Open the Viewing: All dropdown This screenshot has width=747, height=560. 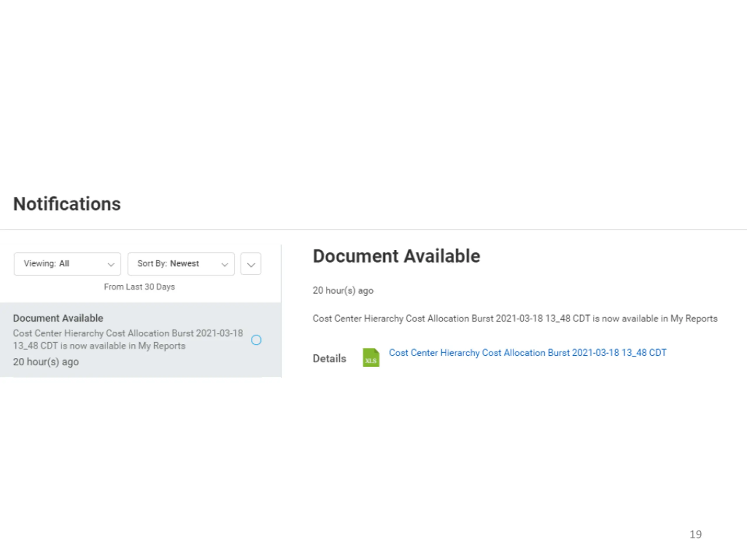coord(67,264)
